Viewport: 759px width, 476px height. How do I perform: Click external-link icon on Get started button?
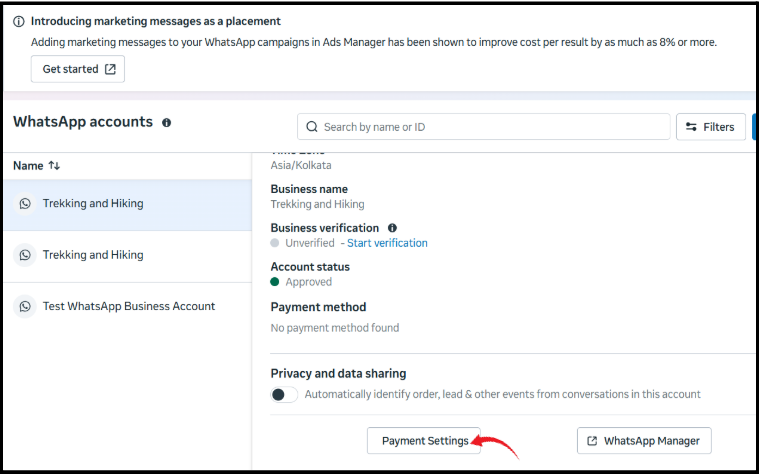tap(110, 69)
